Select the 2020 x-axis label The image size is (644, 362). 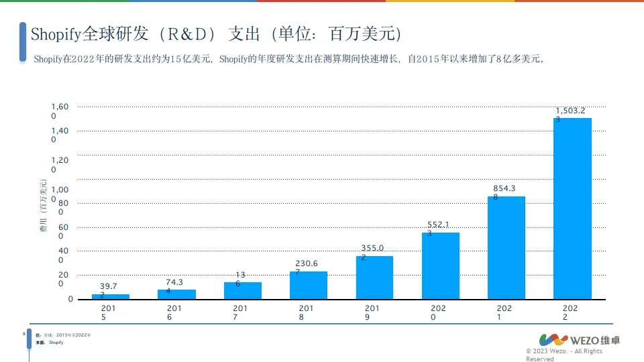tap(438, 312)
